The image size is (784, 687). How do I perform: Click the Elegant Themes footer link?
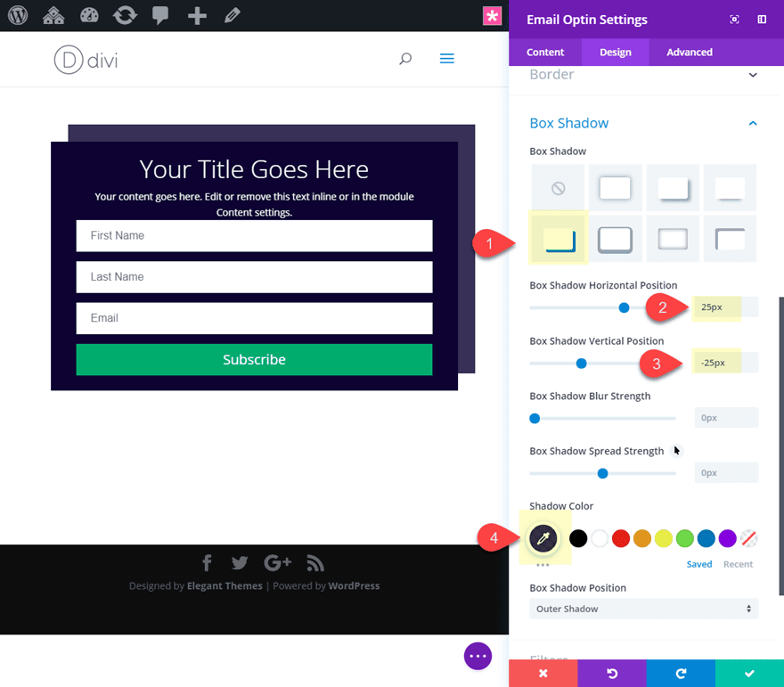click(x=225, y=585)
